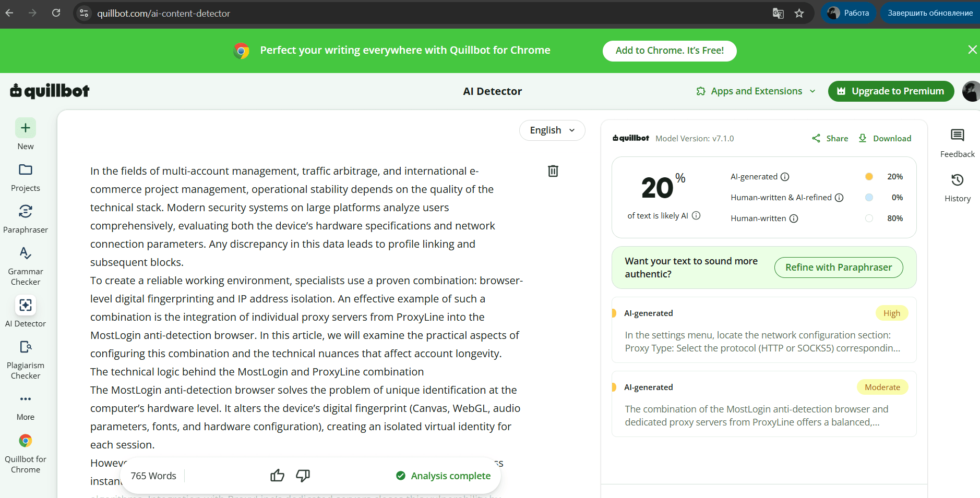Open the Moderate AI-generated result card
The width and height of the screenshot is (980, 498).
764,404
